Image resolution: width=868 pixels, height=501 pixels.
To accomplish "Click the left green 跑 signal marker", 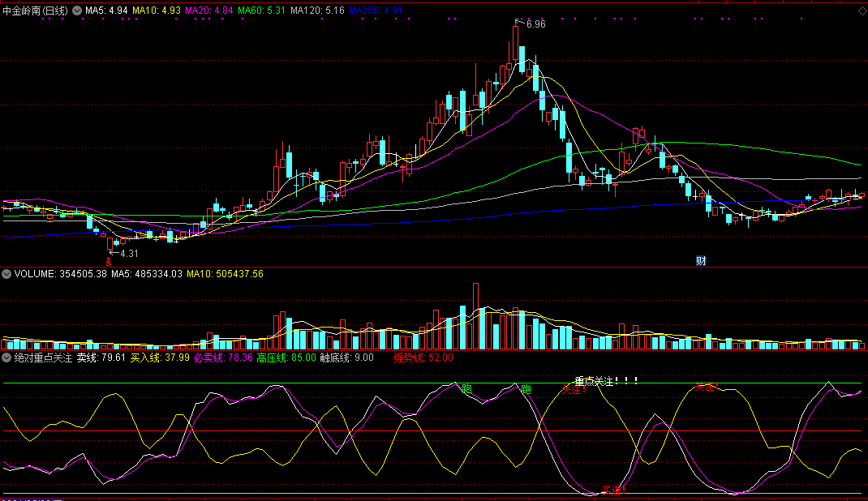I will 466,389.
